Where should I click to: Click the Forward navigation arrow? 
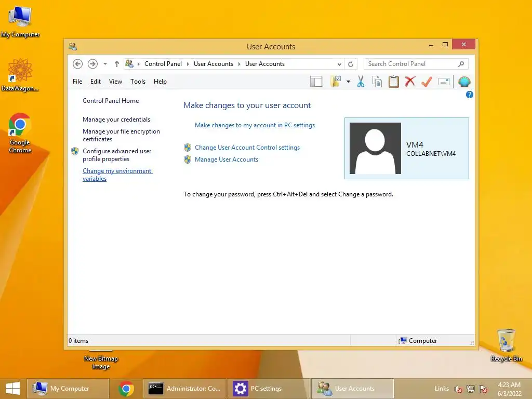pyautogui.click(x=92, y=64)
